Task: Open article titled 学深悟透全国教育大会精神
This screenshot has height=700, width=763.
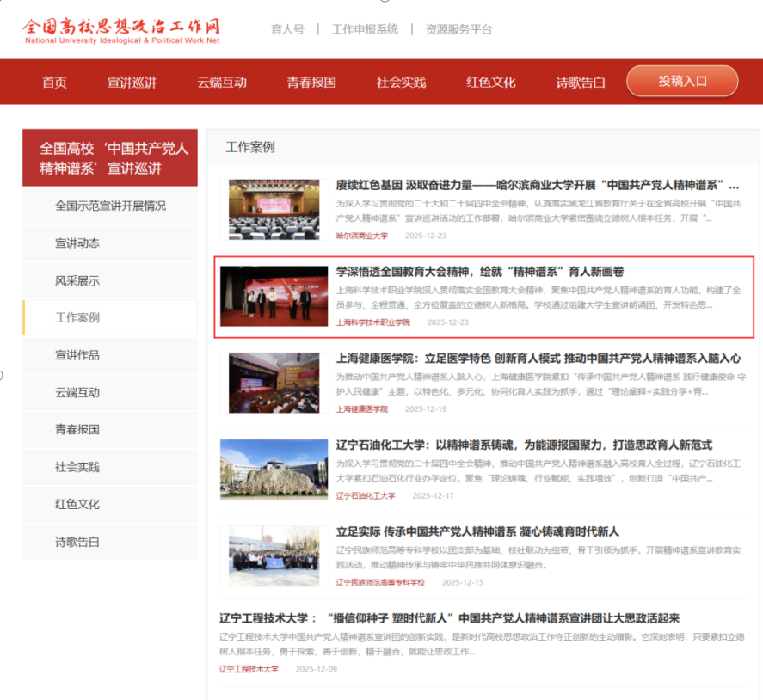Action: pos(480,272)
